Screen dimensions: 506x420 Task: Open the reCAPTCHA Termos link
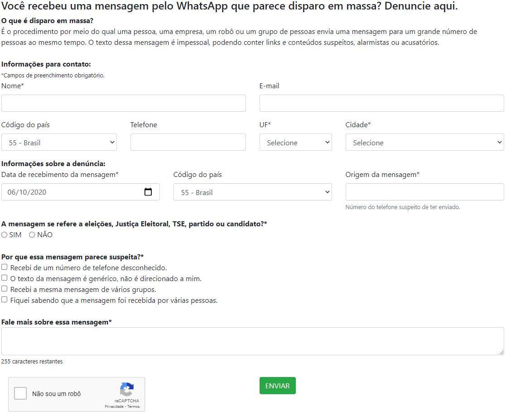133,406
